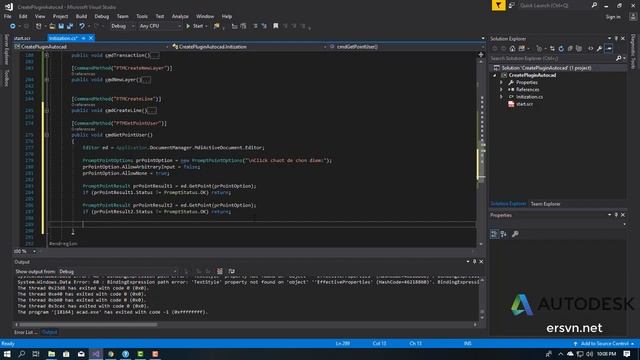The width and height of the screenshot is (640, 360).
Task: Click Collapse All icon in Solution Explorer
Action: 570,49
